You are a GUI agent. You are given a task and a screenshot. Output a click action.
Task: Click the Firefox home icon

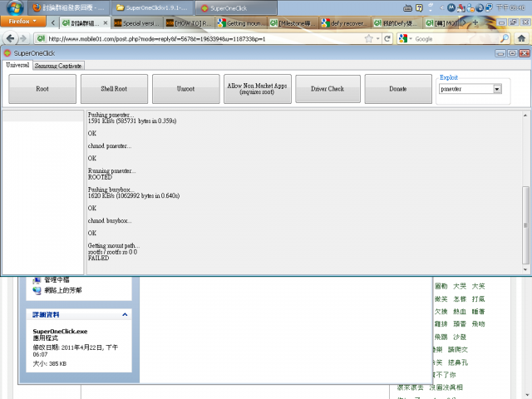pyautogui.click(x=521, y=39)
